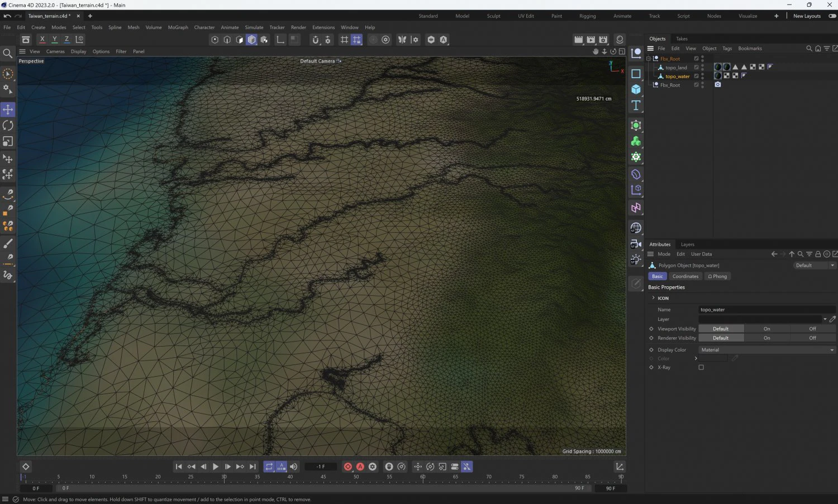
Task: Select the Move tool in the left toolbar
Action: 8,109
